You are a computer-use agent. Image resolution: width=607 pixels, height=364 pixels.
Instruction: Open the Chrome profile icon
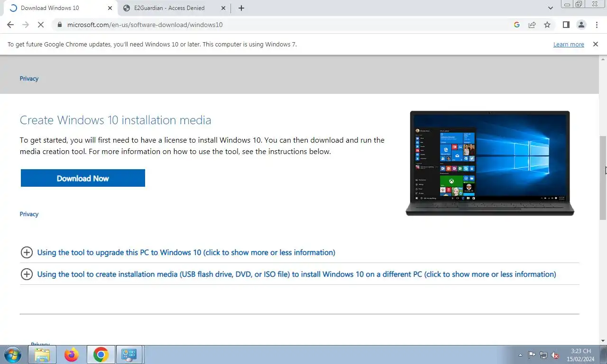581,25
